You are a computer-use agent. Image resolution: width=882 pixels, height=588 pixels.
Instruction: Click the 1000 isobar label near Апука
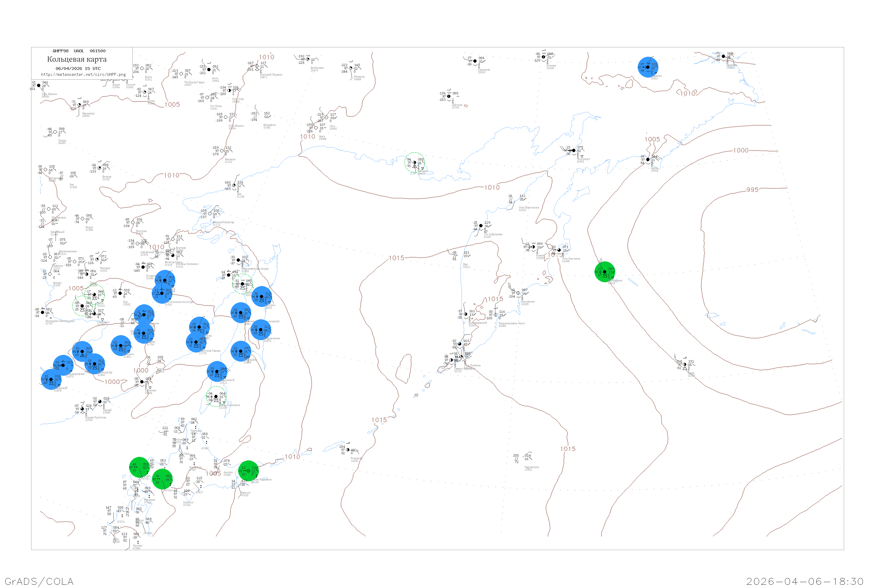click(x=741, y=150)
